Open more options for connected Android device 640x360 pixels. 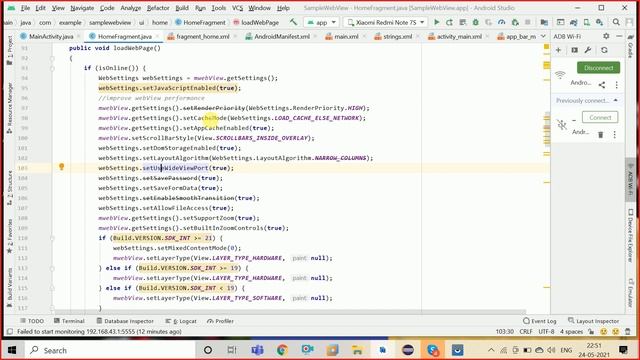tap(616, 84)
